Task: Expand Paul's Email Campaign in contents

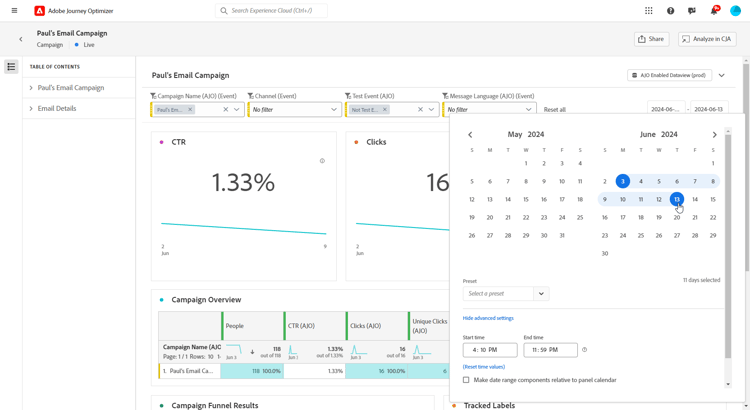Action: pyautogui.click(x=31, y=88)
